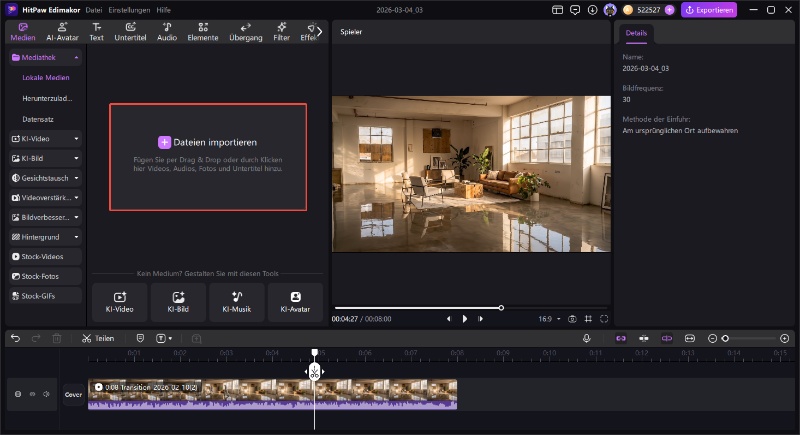Click the user avatar icon
Image resolution: width=800 pixels, height=435 pixels.
pos(610,10)
